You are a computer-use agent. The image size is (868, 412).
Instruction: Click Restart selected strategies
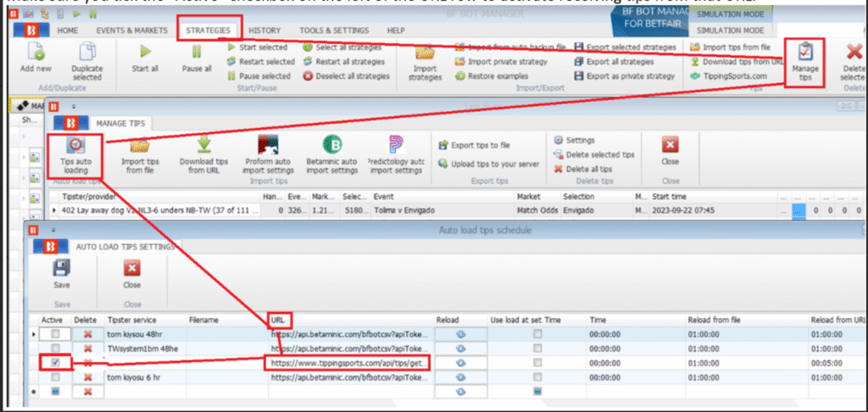coord(261,62)
